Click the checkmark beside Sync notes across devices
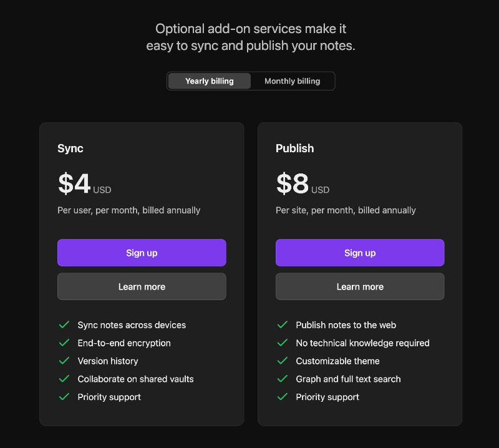The width and height of the screenshot is (499, 448). pyautogui.click(x=64, y=325)
